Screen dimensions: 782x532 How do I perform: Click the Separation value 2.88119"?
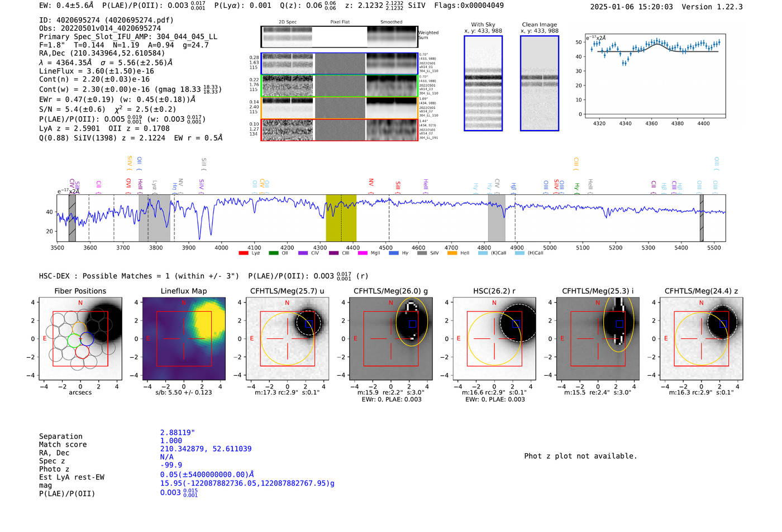tap(178, 433)
